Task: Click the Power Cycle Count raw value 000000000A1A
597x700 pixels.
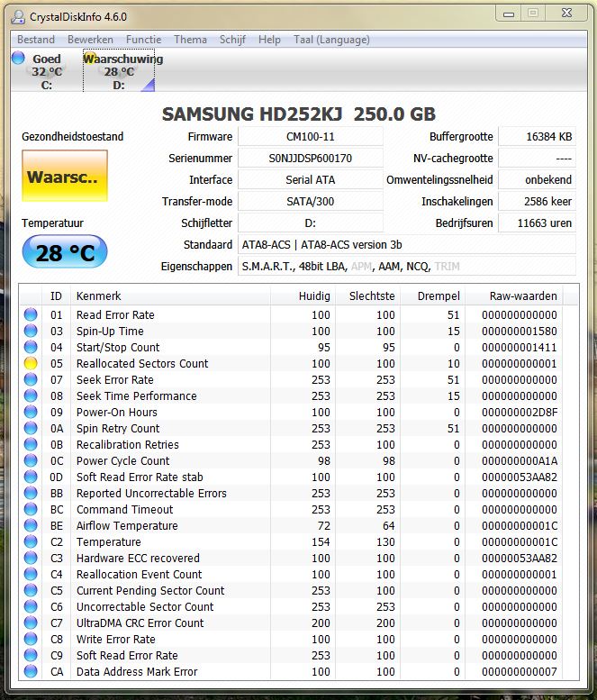Action: [520, 460]
